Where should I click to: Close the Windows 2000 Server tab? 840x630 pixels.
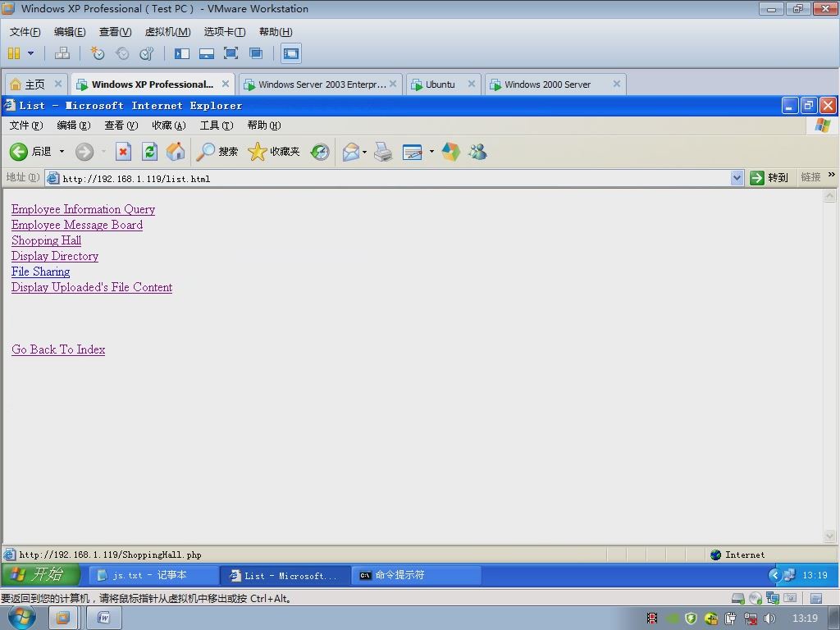pyautogui.click(x=617, y=84)
